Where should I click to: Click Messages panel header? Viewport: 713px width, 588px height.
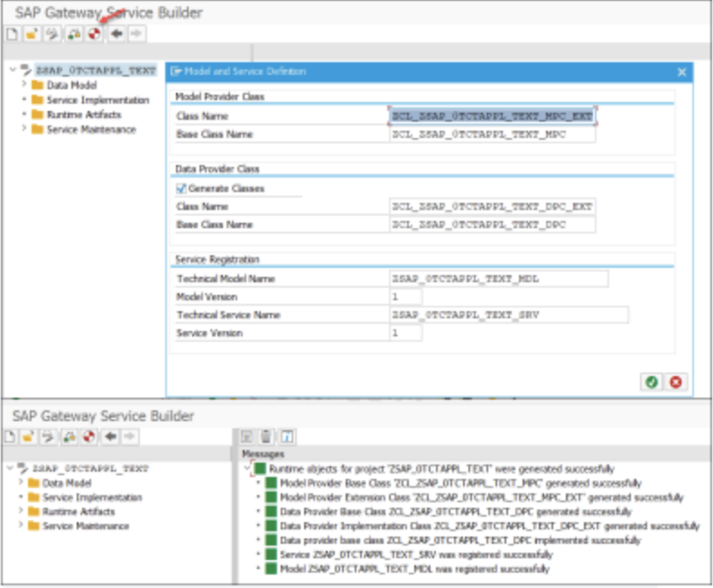(263, 454)
